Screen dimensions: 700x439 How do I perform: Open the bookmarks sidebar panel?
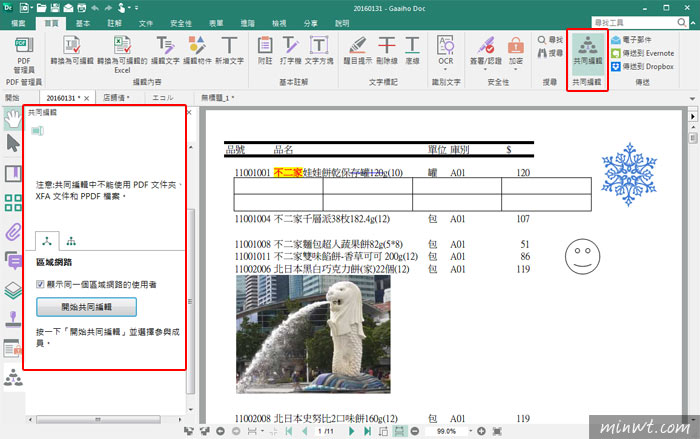[13, 173]
